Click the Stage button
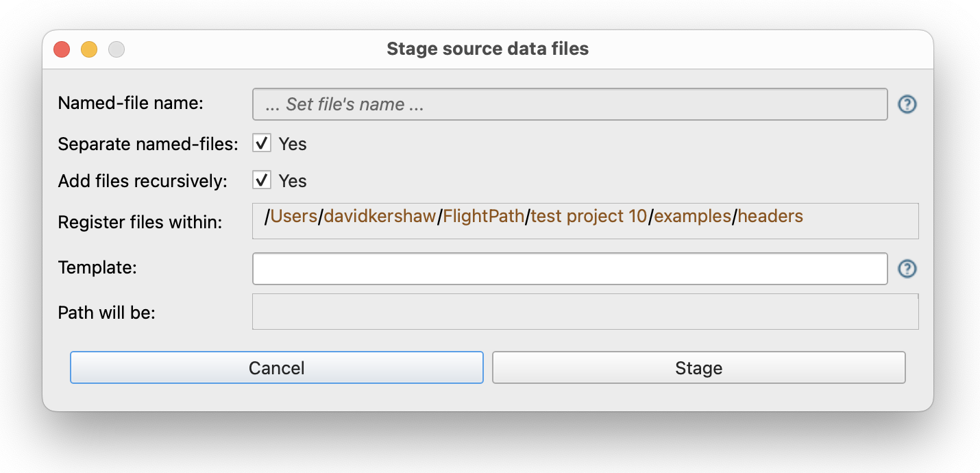 click(698, 368)
